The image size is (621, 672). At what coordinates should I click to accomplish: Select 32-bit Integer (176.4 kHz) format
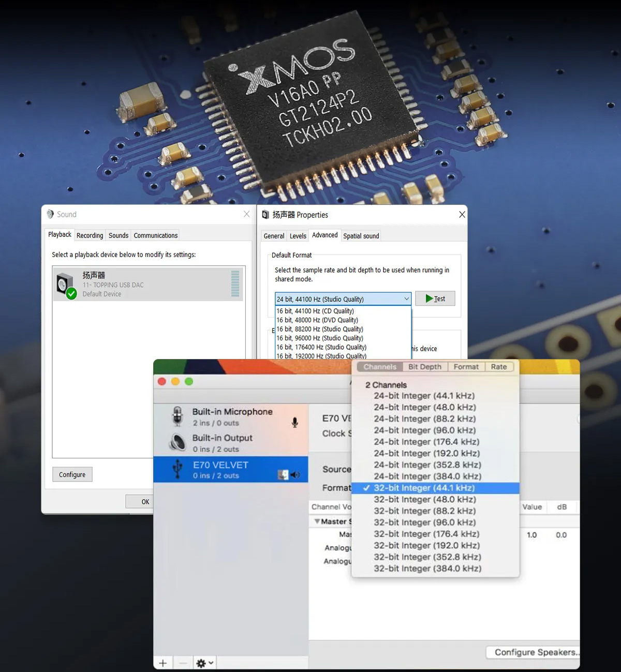435,534
